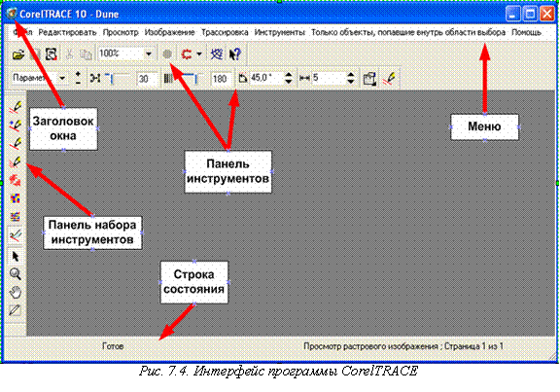Select the third pen trace tool in toolbox

coord(15,143)
